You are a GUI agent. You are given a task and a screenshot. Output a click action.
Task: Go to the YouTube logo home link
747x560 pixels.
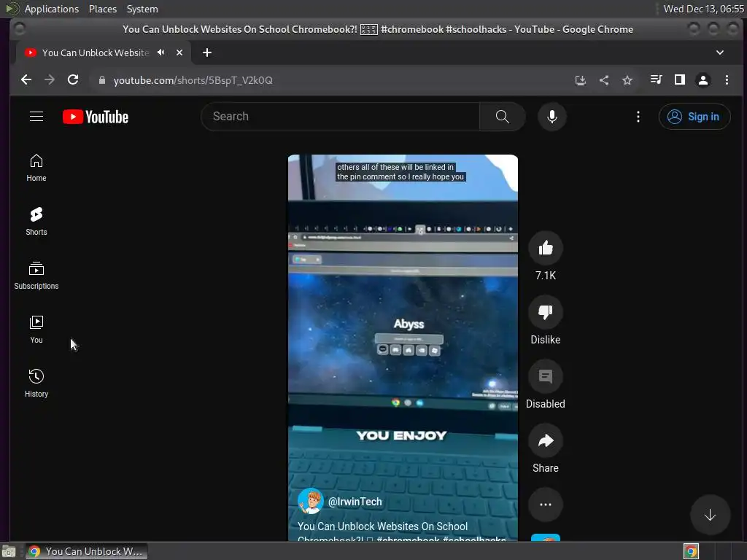pyautogui.click(x=96, y=117)
